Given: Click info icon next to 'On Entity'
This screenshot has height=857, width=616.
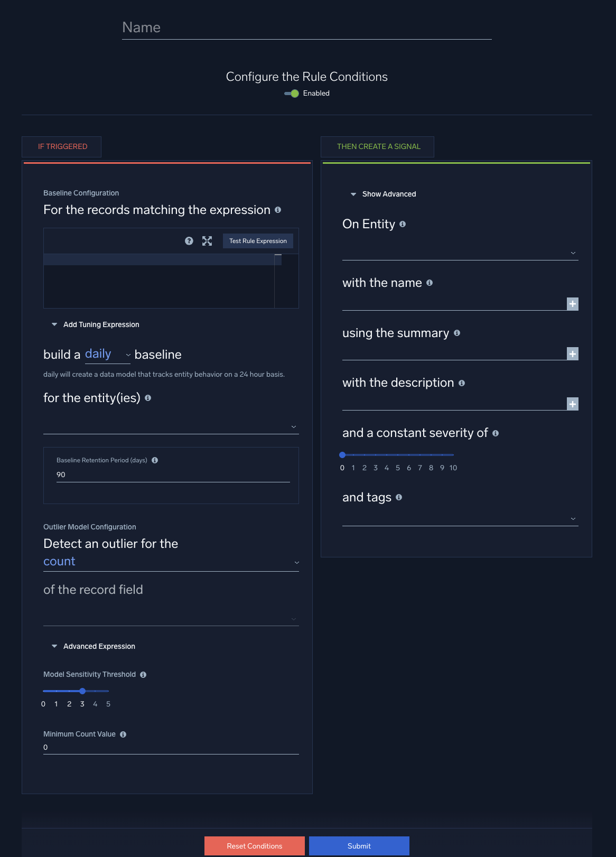Looking at the screenshot, I should click(x=403, y=225).
